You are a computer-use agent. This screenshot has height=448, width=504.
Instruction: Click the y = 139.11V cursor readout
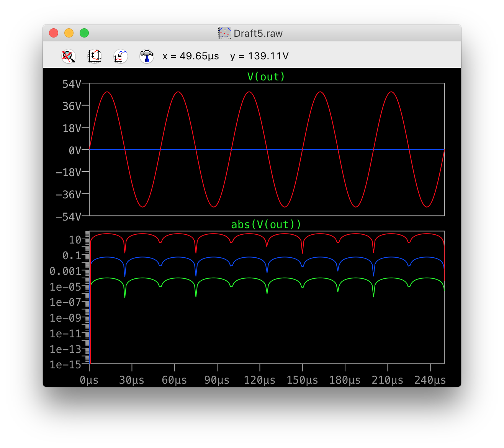[259, 56]
